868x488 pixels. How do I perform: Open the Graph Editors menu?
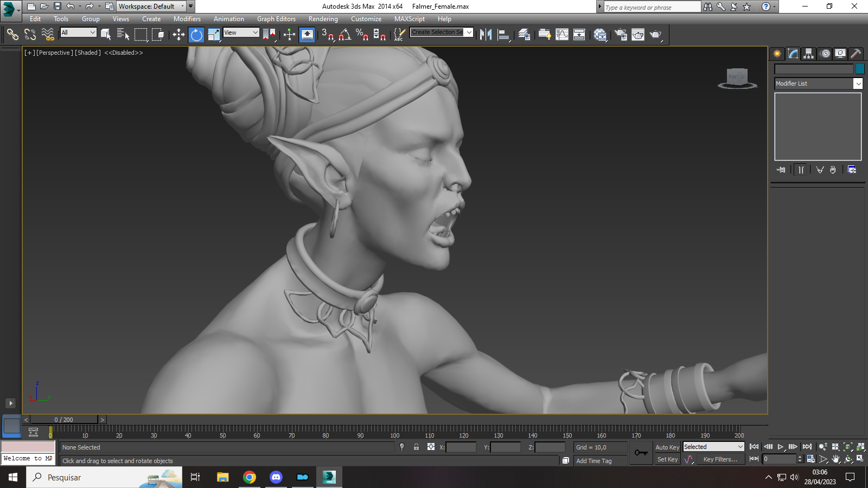pos(276,19)
